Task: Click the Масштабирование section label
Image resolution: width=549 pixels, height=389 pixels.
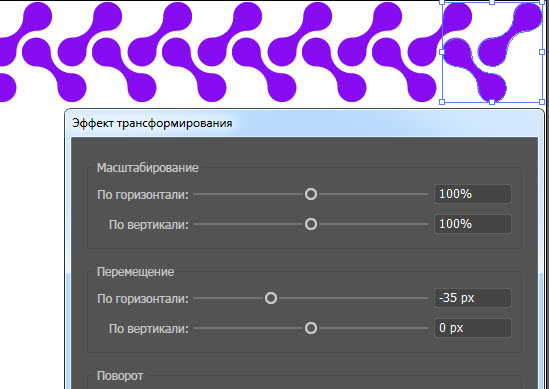Action: click(148, 168)
